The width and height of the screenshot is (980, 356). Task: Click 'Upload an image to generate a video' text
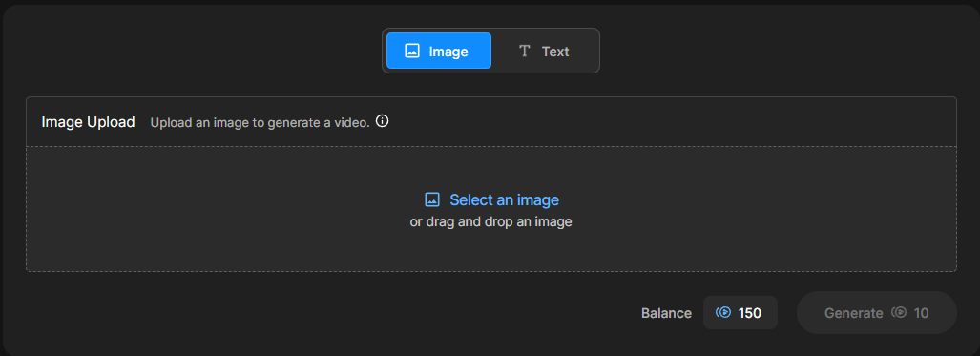coord(260,122)
